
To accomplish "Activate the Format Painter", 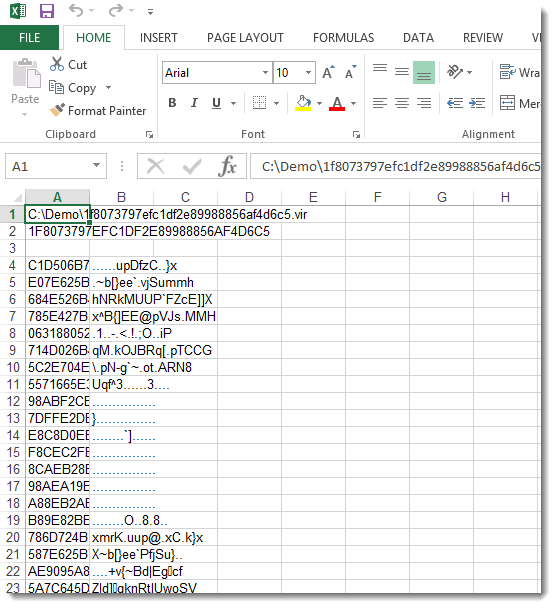I will [98, 111].
